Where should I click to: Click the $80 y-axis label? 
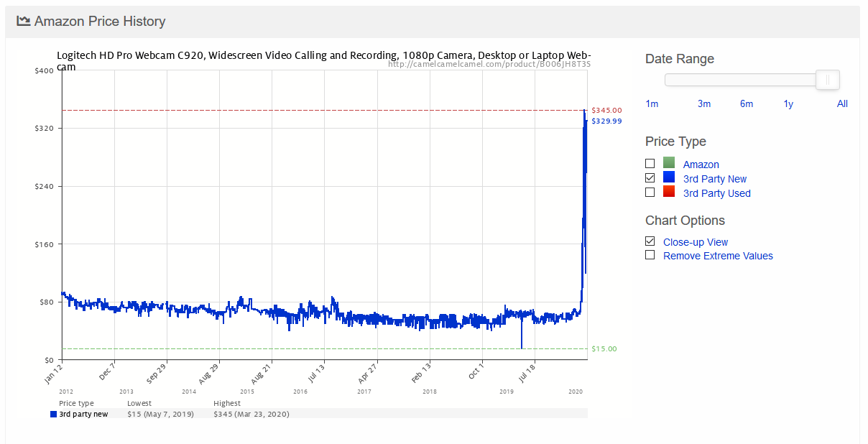tap(46, 302)
